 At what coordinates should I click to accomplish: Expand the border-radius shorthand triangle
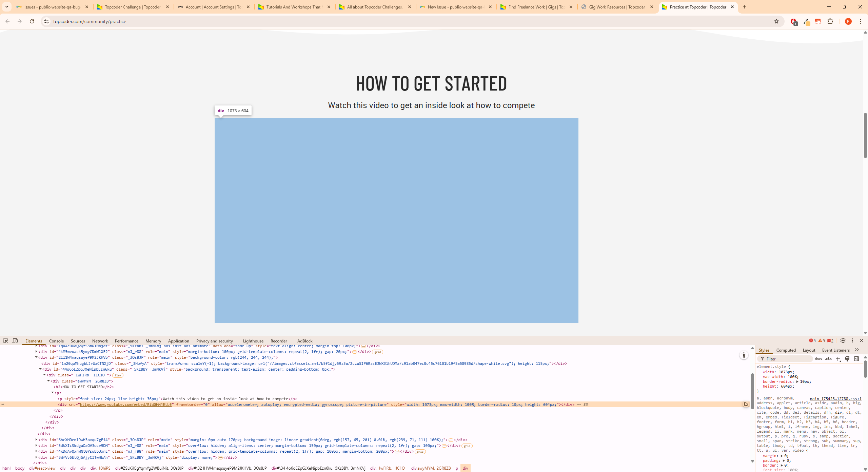pyautogui.click(x=797, y=382)
